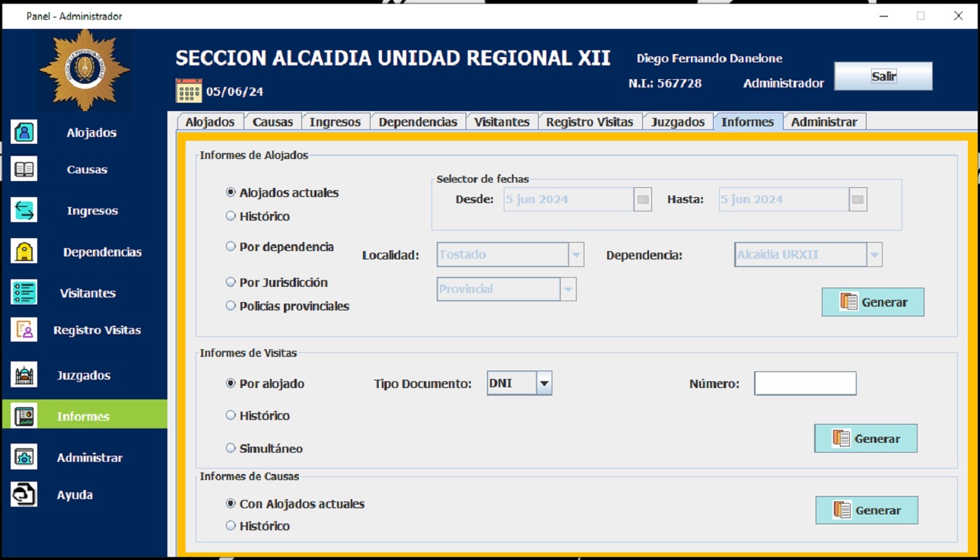
Task: Open the Visitantes list icon
Action: point(24,293)
